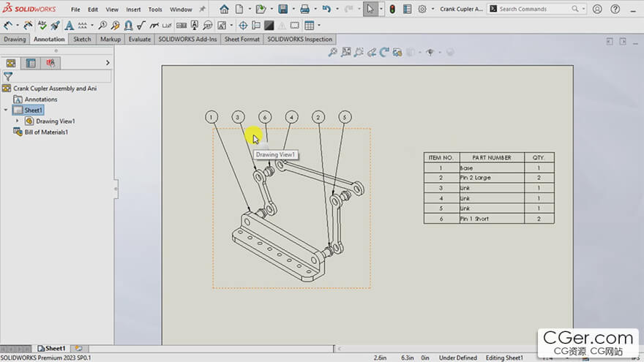
Task: Switch to the third manager panel tab
Action: [50, 63]
